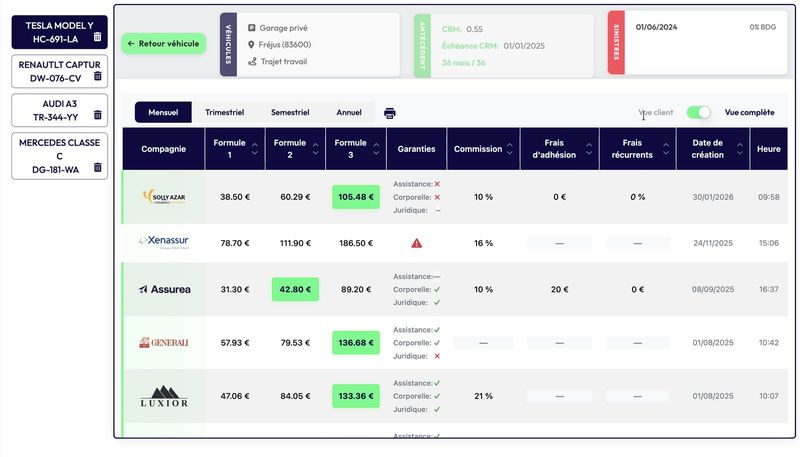Click the Compagnie column header
Screen dimensions: 800x457
(x=163, y=149)
